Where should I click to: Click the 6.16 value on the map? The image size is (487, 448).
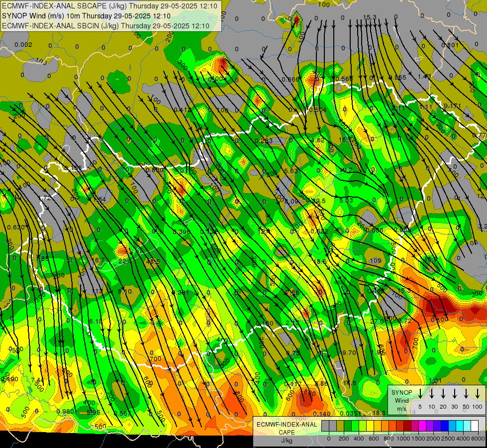click(x=96, y=322)
